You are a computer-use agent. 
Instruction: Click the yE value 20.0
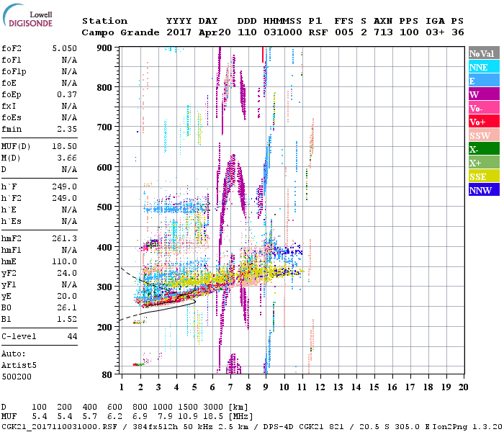coord(67,296)
